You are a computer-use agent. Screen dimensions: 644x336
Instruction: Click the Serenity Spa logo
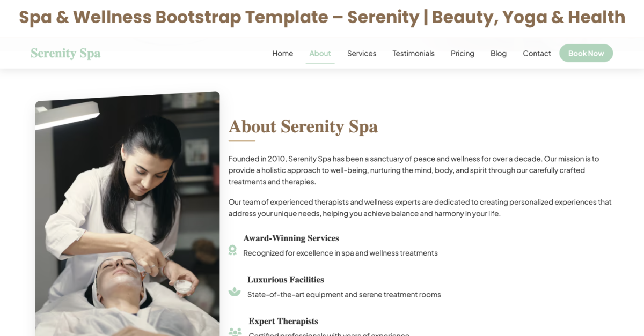point(65,53)
